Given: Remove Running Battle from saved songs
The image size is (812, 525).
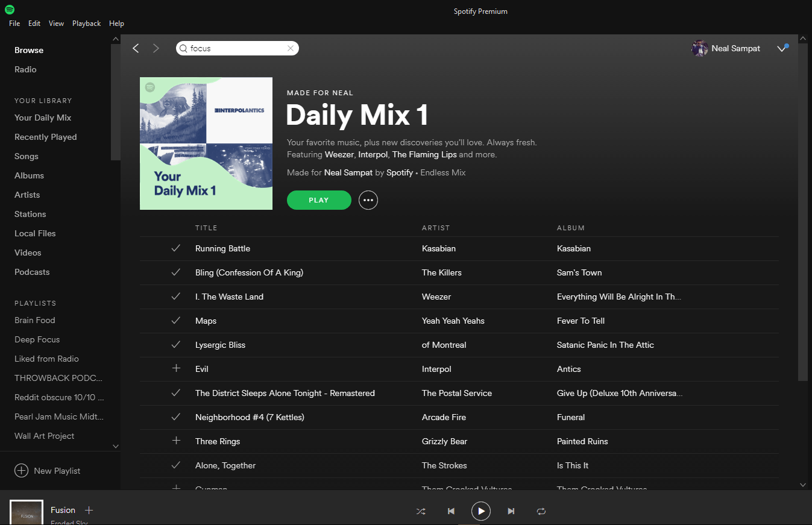Looking at the screenshot, I should pyautogui.click(x=176, y=248).
